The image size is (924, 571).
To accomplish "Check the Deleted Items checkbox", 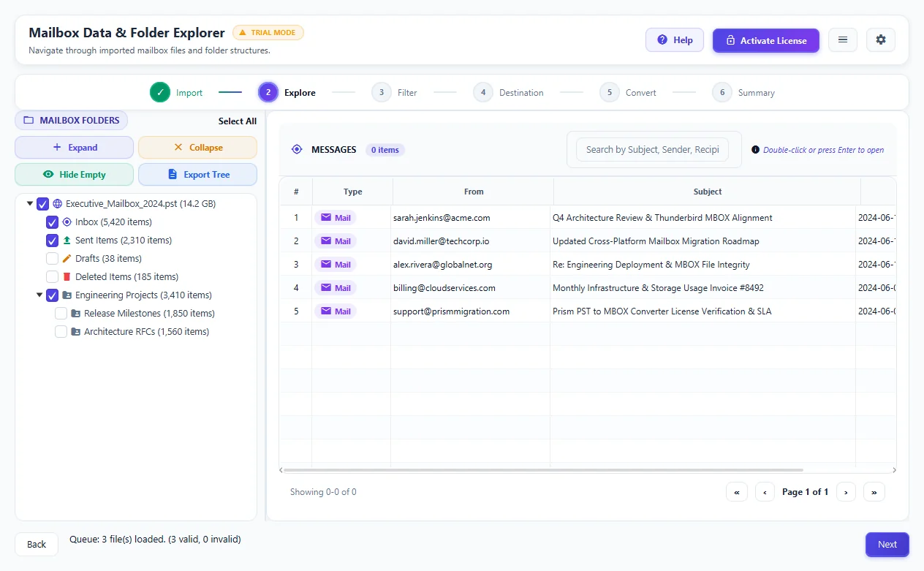I will (x=52, y=277).
